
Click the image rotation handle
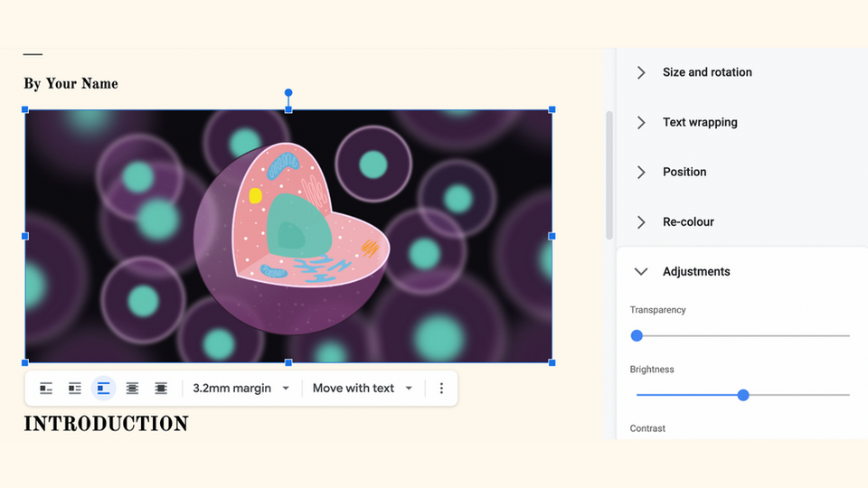point(288,93)
